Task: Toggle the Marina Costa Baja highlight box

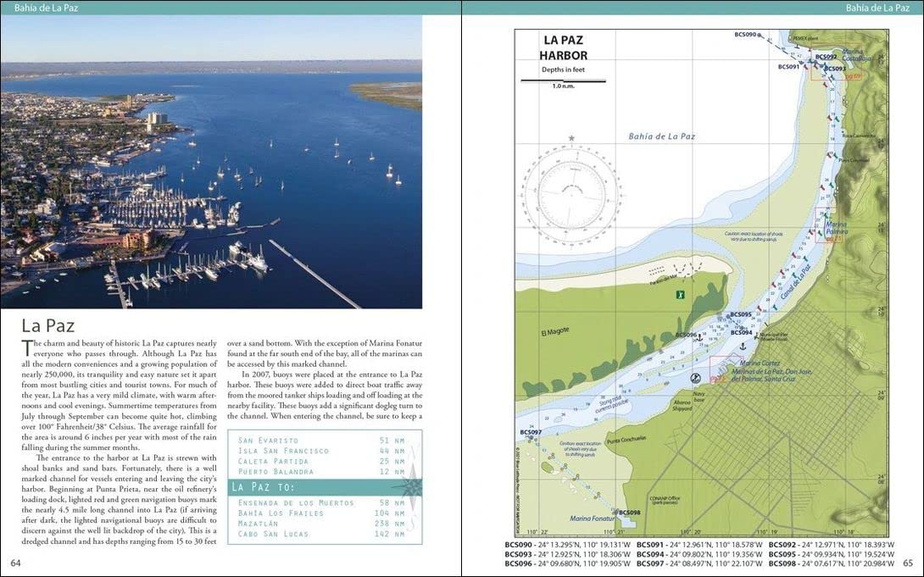Action: point(837,62)
